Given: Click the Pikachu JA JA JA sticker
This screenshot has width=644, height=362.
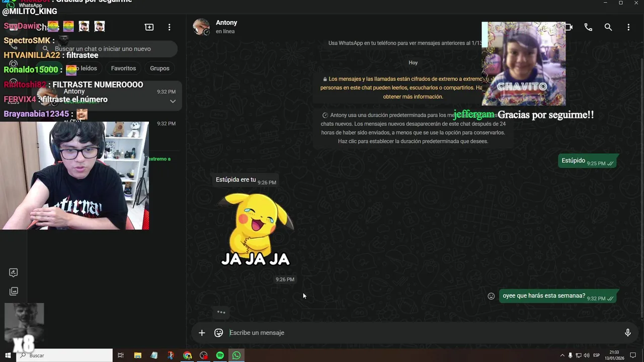Looking at the screenshot, I should [256, 229].
